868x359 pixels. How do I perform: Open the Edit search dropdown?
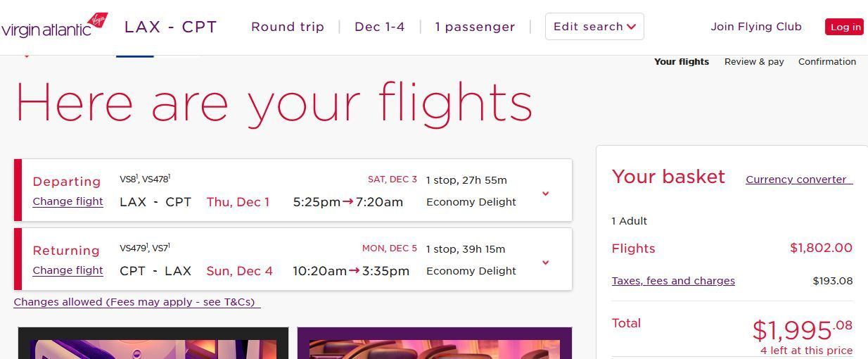(x=594, y=27)
